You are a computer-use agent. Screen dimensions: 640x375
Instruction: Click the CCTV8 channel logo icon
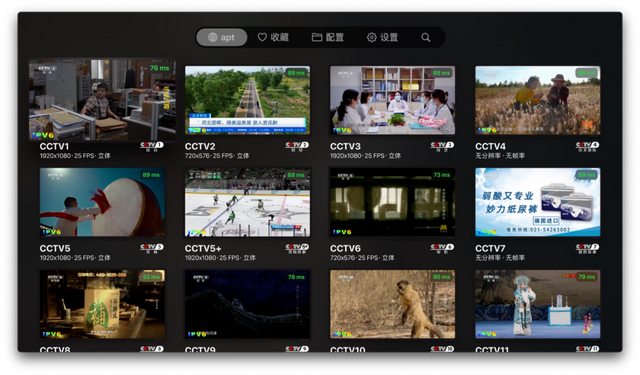coord(152,349)
